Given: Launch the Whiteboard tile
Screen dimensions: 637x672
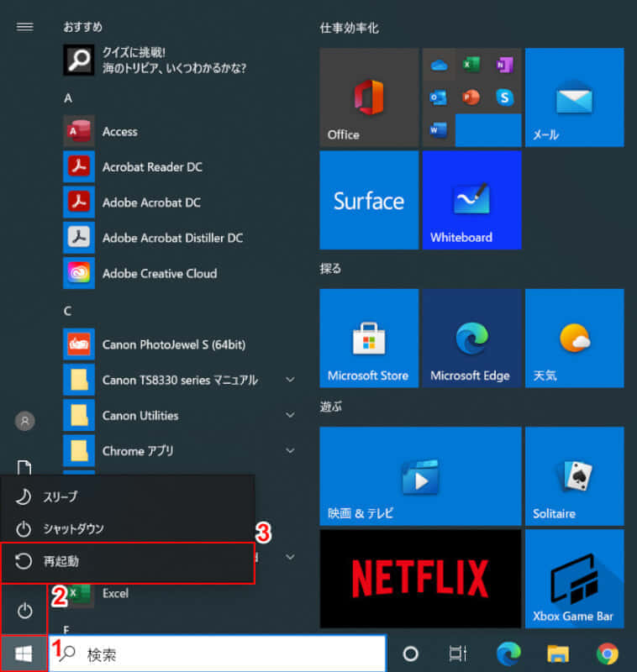Looking at the screenshot, I should click(x=471, y=200).
